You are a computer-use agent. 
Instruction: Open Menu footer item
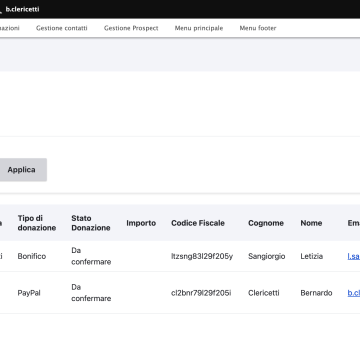(258, 28)
